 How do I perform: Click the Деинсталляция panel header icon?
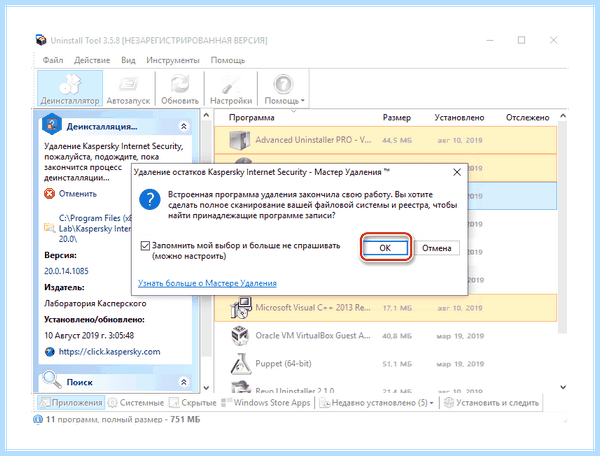[52, 124]
